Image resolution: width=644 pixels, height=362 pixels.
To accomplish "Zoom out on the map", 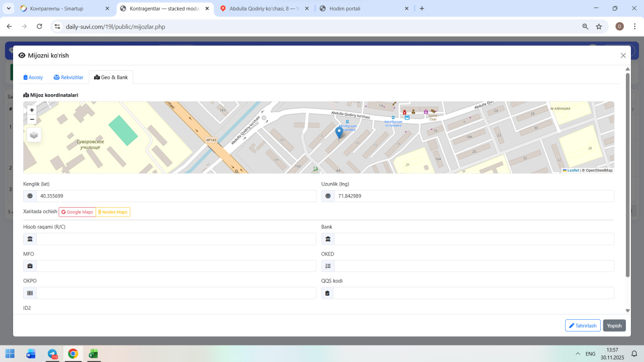I will click(x=32, y=119).
